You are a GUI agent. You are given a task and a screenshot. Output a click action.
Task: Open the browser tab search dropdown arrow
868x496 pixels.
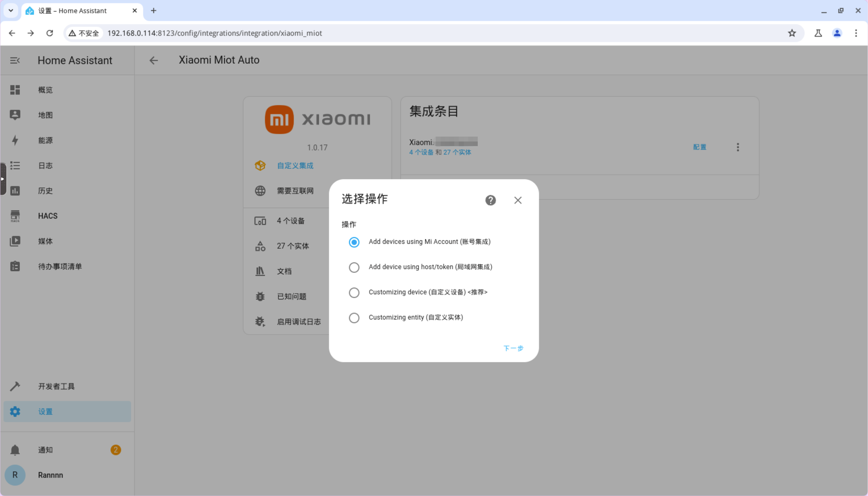[x=11, y=11]
